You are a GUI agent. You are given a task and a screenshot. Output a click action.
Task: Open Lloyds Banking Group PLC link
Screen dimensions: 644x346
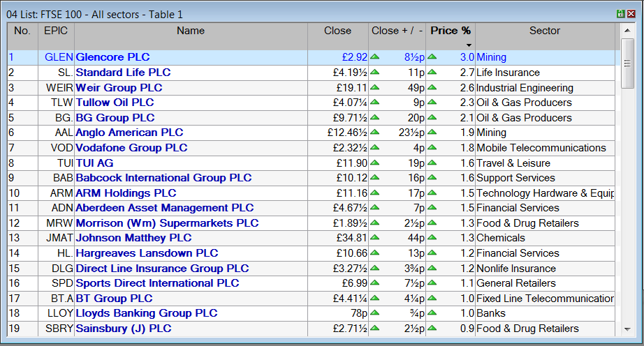click(x=146, y=314)
